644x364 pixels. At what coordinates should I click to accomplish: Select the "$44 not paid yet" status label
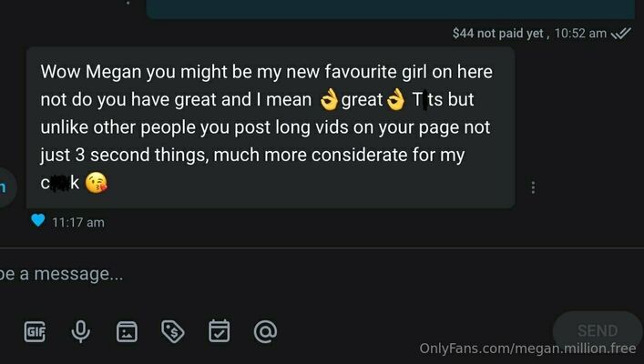click(x=497, y=34)
